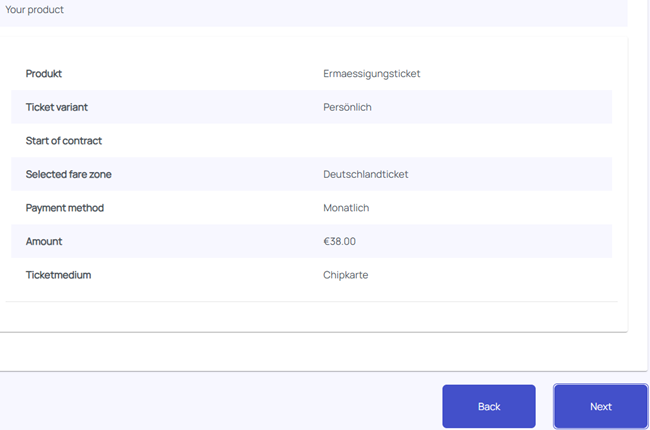
Task: Click the Amount label
Action: 44,241
